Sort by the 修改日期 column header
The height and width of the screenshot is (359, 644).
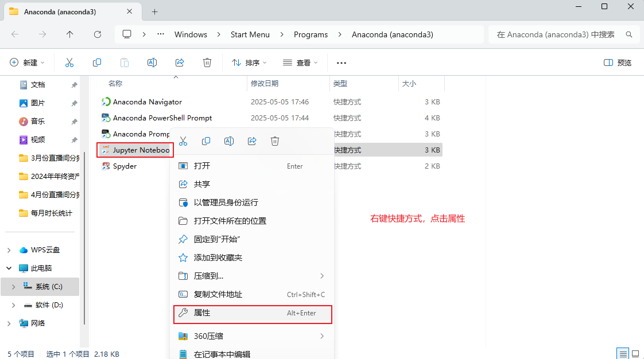265,84
